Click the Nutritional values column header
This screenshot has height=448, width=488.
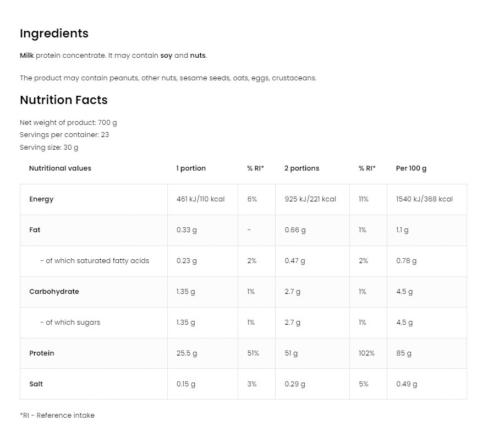point(60,168)
